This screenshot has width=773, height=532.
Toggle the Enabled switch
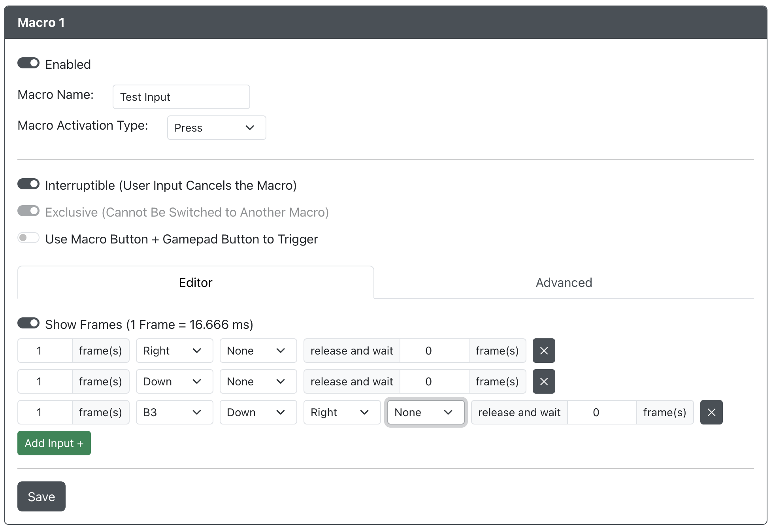(28, 63)
